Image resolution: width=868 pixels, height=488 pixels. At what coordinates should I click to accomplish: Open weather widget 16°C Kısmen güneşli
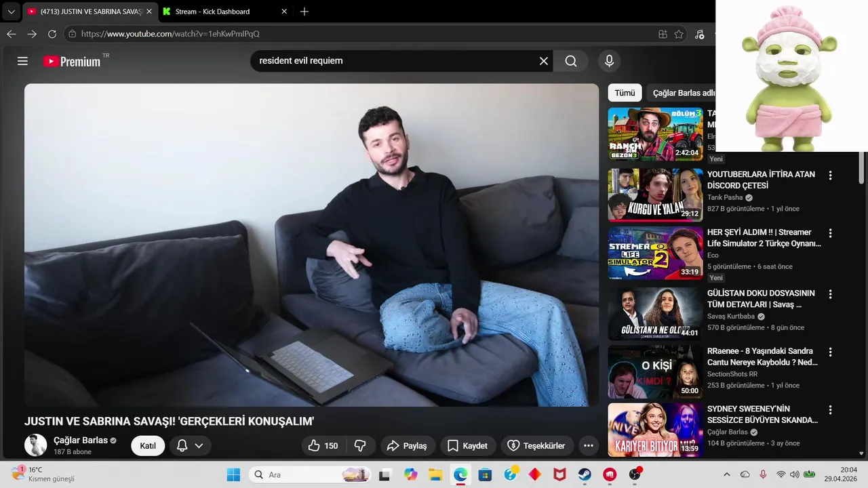point(43,474)
